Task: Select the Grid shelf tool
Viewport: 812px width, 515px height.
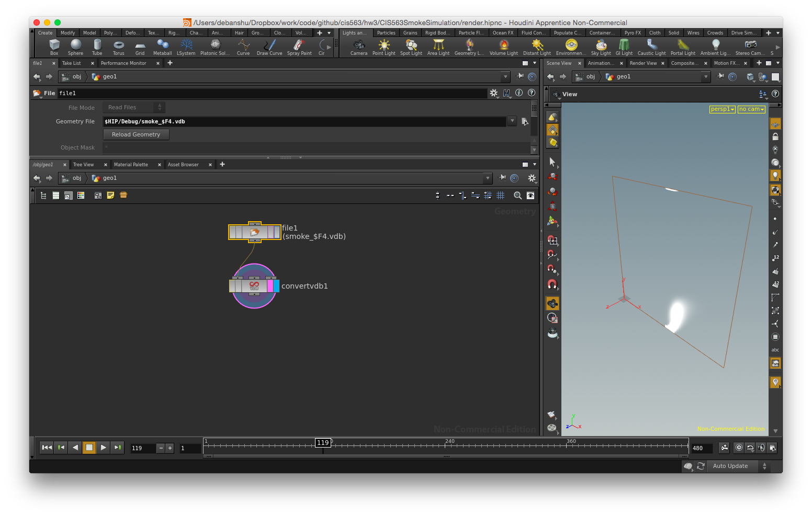Action: coord(140,47)
